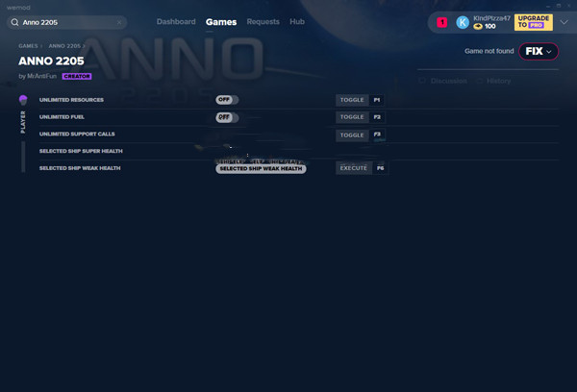Enable the Unlimited Resources switch
This screenshot has width=577, height=392.
pyautogui.click(x=227, y=100)
